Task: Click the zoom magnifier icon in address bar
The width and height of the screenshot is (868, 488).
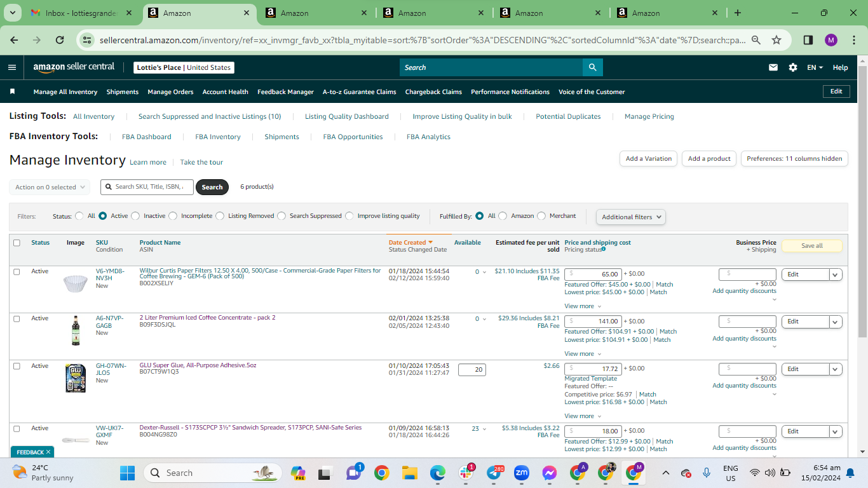Action: pos(756,40)
